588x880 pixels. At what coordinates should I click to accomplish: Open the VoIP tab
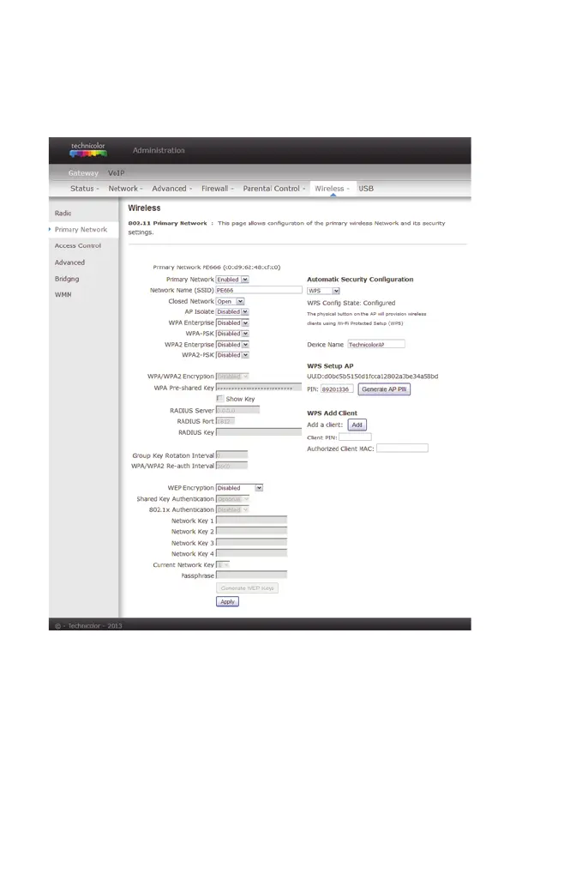[116, 173]
